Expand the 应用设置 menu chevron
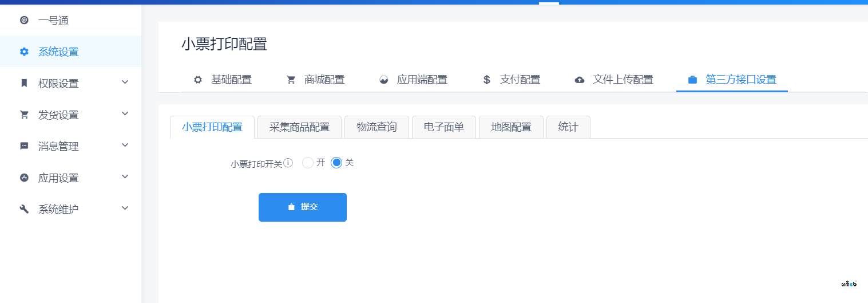The width and height of the screenshot is (868, 303). click(x=125, y=177)
